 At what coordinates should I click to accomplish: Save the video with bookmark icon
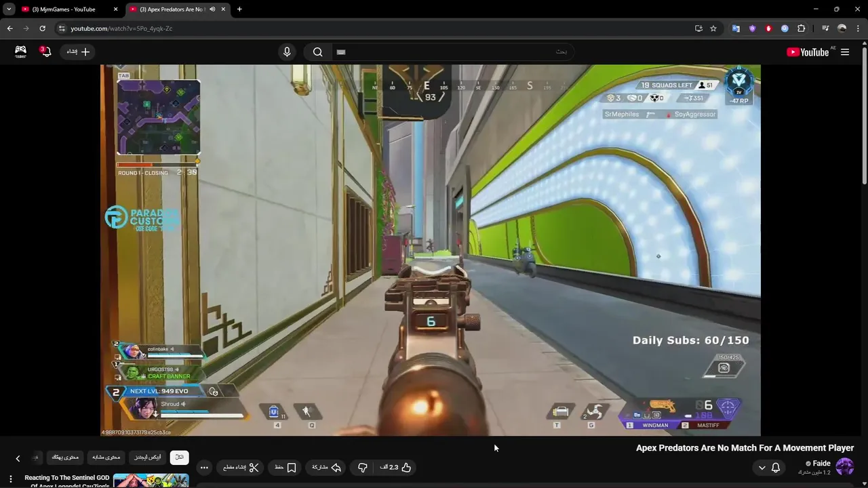(285, 468)
